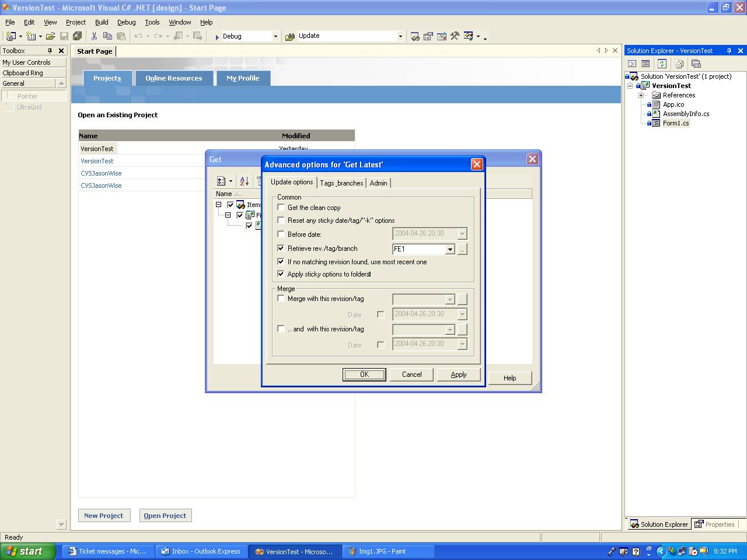Open the Toolbox hammer-and-wrench toolbar icon
Screen dimensions: 747x560
pos(455,36)
